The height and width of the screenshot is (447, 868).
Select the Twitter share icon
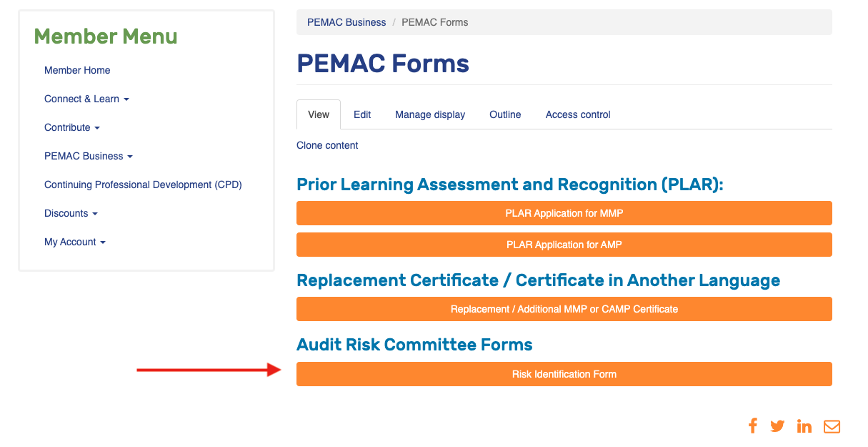click(x=777, y=426)
